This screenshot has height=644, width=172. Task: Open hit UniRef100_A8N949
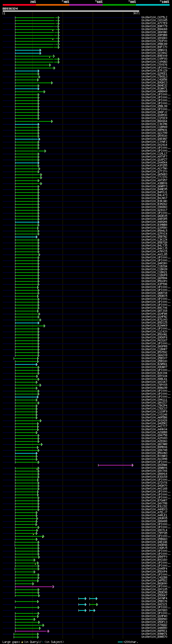[x=154, y=91]
